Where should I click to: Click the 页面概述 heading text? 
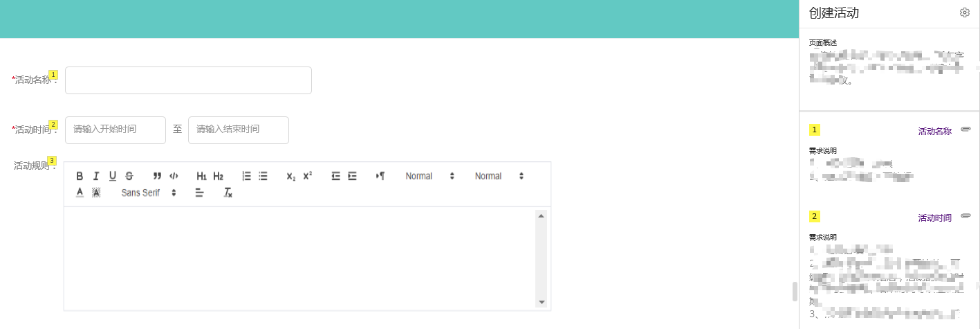pos(823,43)
